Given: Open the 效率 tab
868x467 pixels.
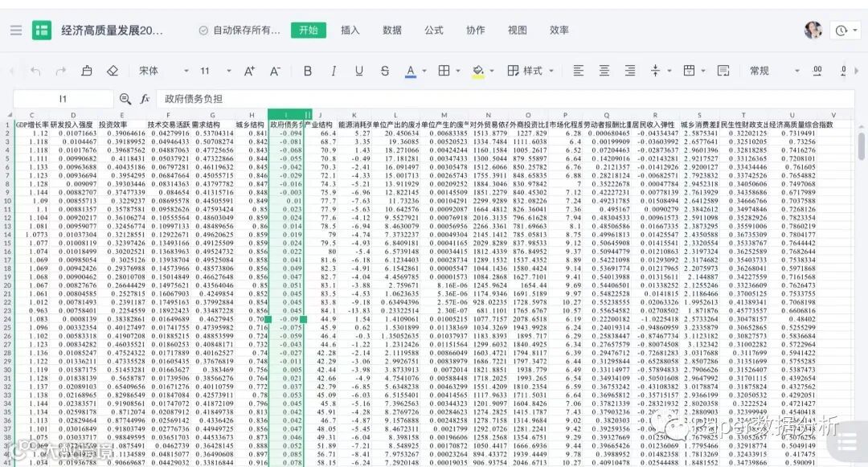Looking at the screenshot, I should 559,30.
